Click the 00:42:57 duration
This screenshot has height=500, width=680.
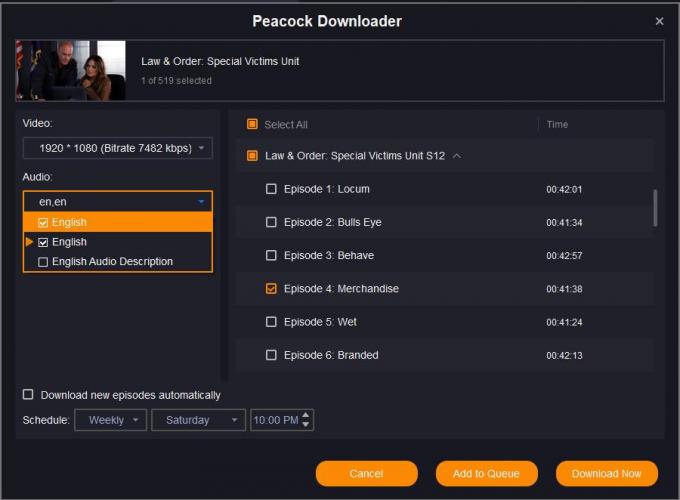(x=564, y=256)
